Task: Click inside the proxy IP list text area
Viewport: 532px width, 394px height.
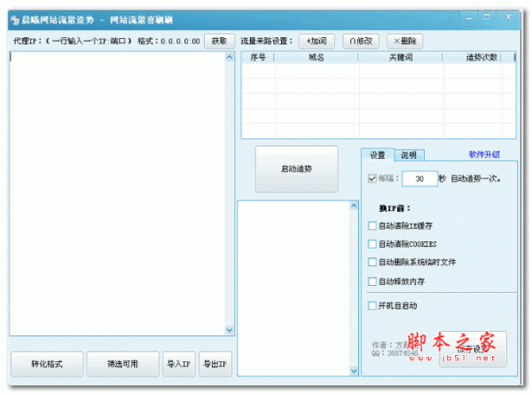Action: point(117,193)
